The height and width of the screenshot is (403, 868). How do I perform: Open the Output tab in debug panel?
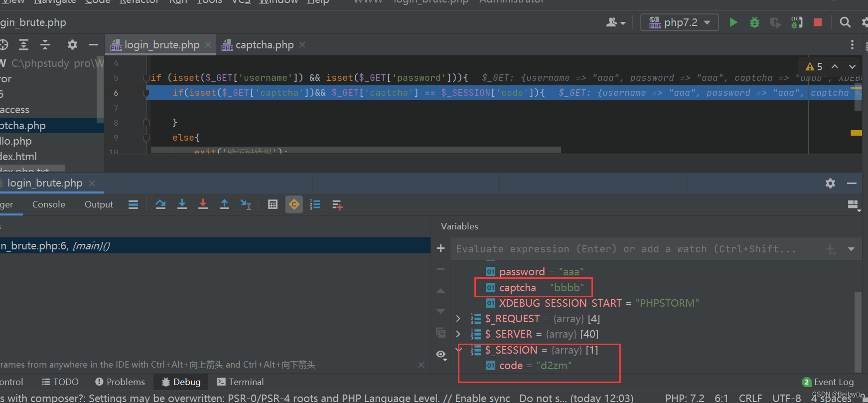[x=99, y=204]
